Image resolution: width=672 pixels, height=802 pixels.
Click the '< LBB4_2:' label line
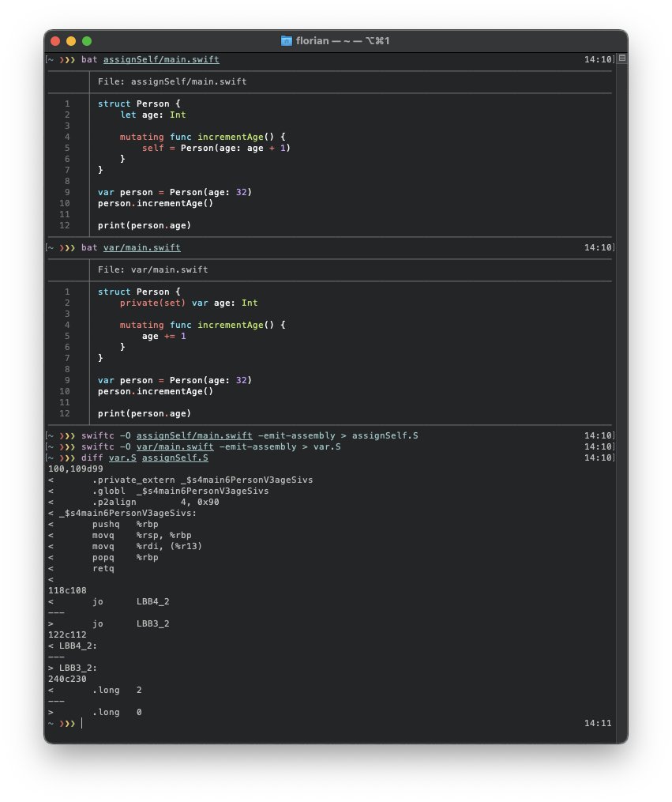[x=73, y=646]
